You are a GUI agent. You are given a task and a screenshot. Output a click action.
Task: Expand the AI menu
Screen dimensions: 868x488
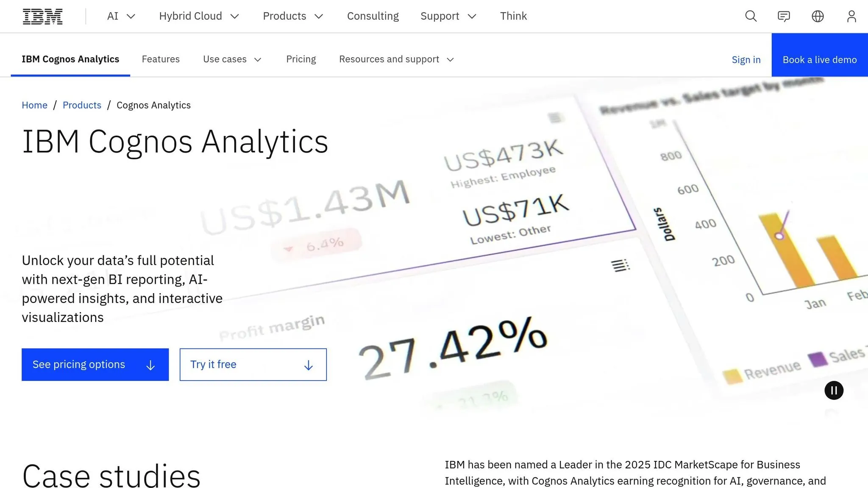tap(121, 16)
